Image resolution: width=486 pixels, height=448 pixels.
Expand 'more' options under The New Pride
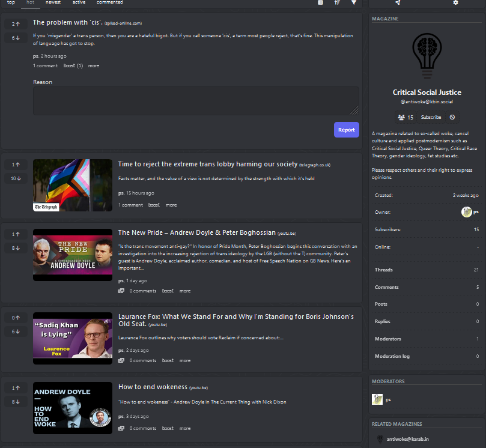pyautogui.click(x=184, y=291)
